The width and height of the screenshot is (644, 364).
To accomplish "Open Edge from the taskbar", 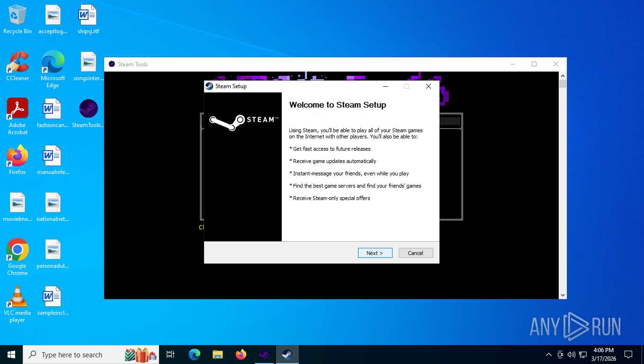I will pos(195,355).
